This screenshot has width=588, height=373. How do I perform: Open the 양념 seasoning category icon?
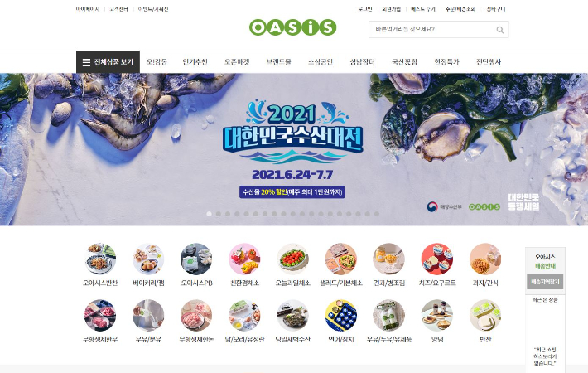point(437,315)
